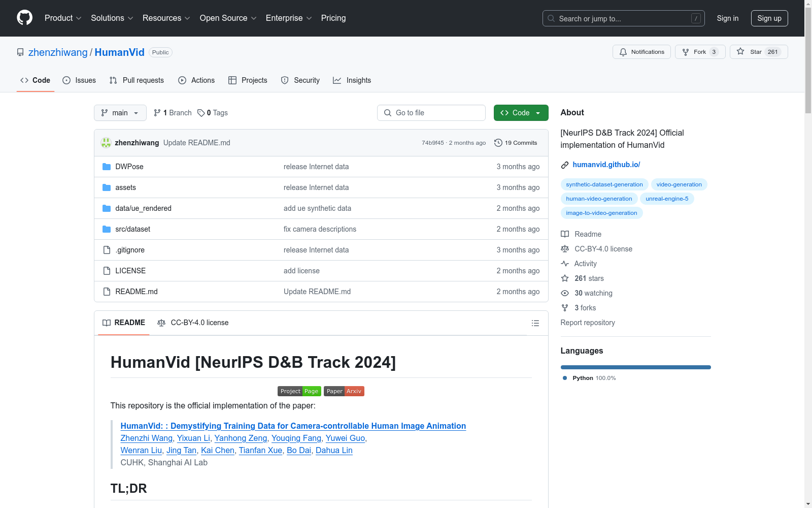Click the LICENSE file icon

click(x=107, y=271)
